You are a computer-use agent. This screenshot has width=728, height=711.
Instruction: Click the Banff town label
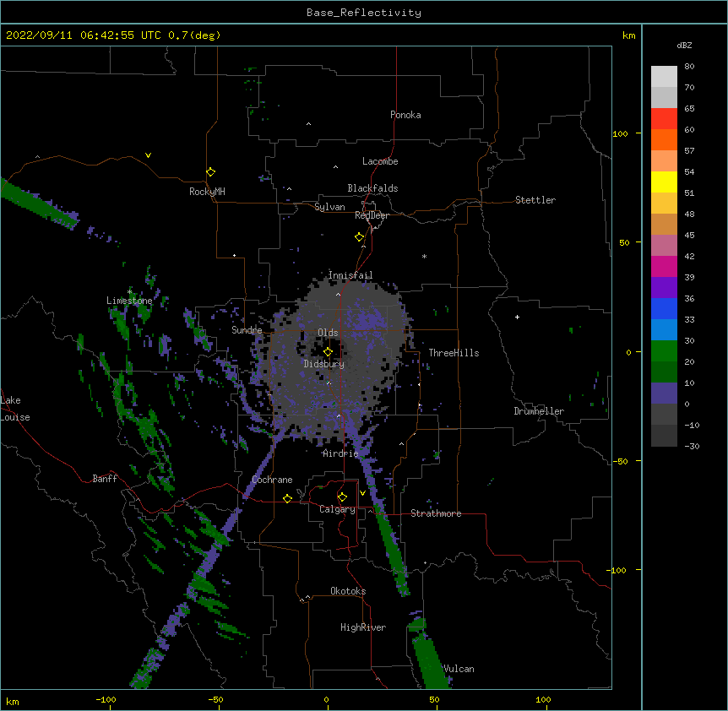(105, 479)
